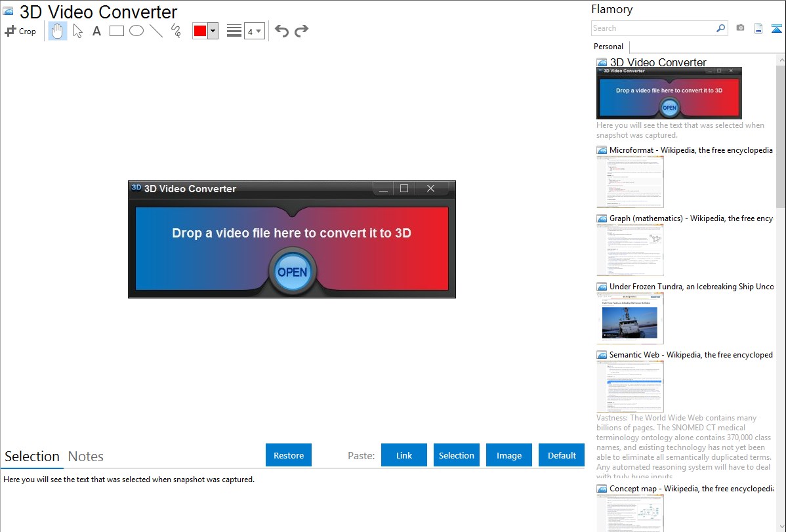Click the snapshot icon beside Under Frozen Tundra
Screen dimensions: 786x532
(x=602, y=287)
